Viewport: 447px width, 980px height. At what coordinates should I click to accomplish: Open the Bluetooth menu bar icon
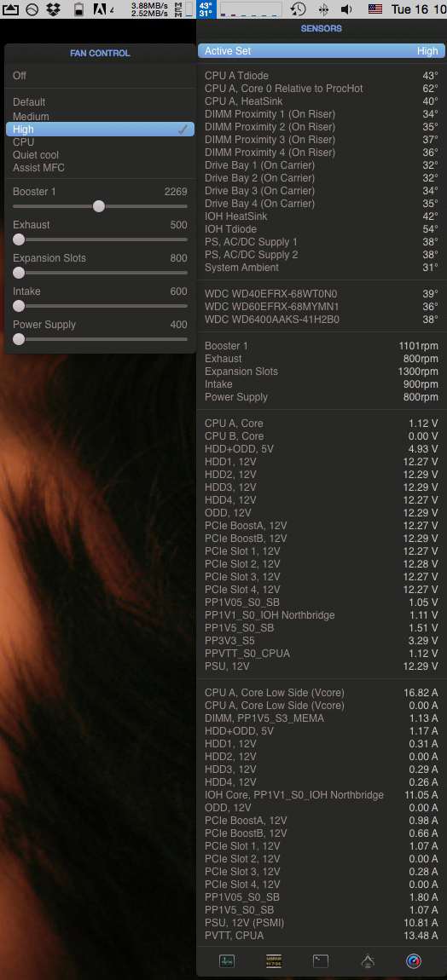(x=323, y=9)
